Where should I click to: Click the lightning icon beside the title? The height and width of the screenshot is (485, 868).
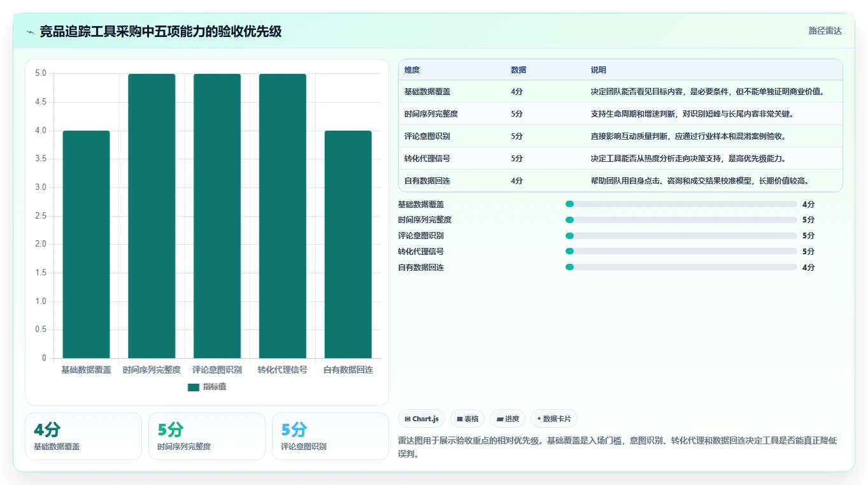pos(31,31)
